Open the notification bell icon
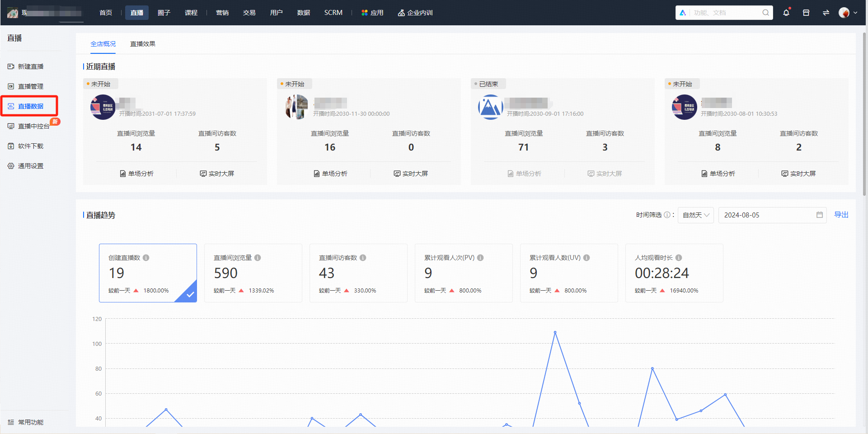868x434 pixels. [x=786, y=13]
